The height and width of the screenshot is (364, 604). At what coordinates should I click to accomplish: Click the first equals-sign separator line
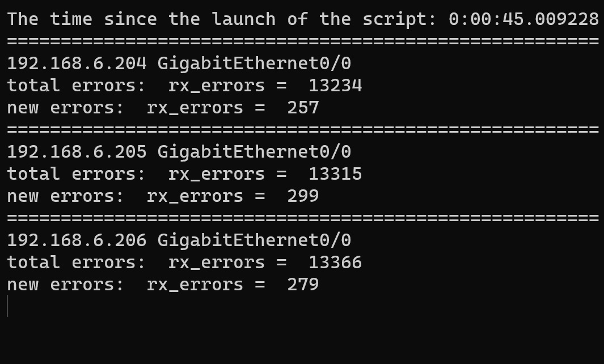click(303, 41)
